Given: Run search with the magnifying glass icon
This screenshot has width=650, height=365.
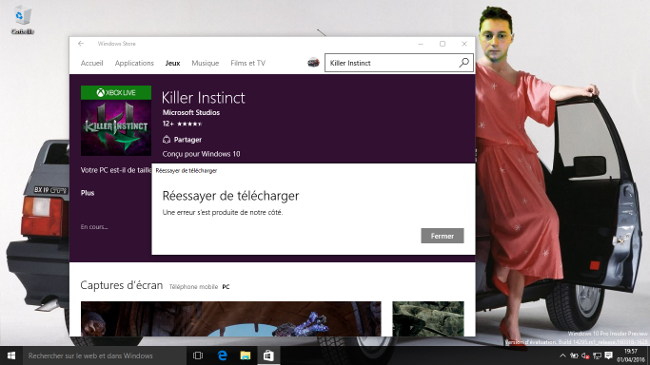Looking at the screenshot, I should (x=464, y=63).
